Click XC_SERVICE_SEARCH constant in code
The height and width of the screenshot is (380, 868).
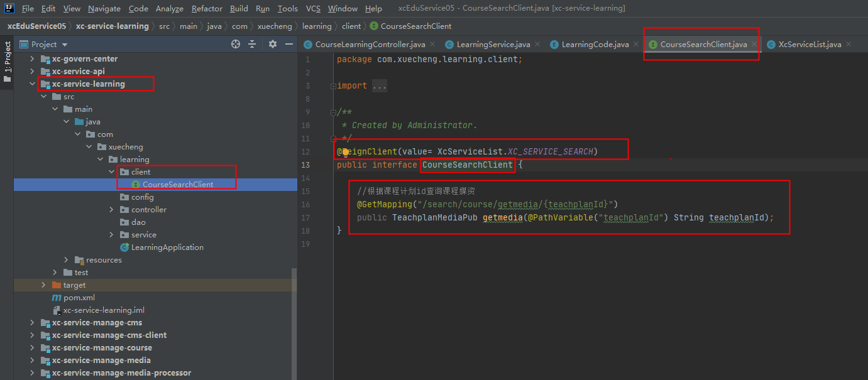click(x=550, y=152)
